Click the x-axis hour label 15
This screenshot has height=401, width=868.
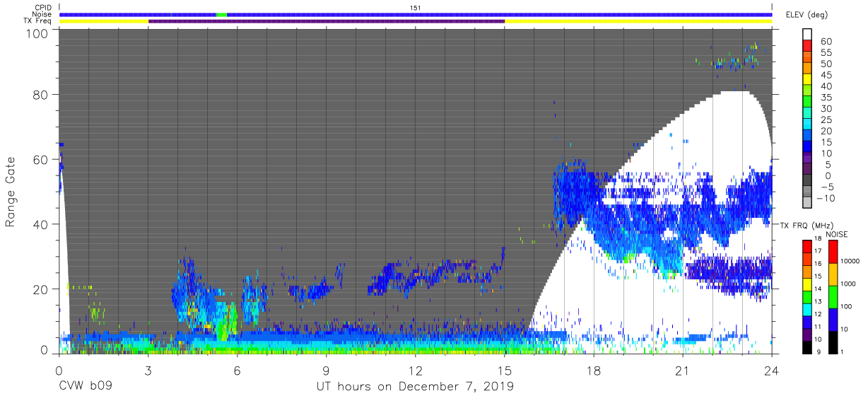(505, 370)
